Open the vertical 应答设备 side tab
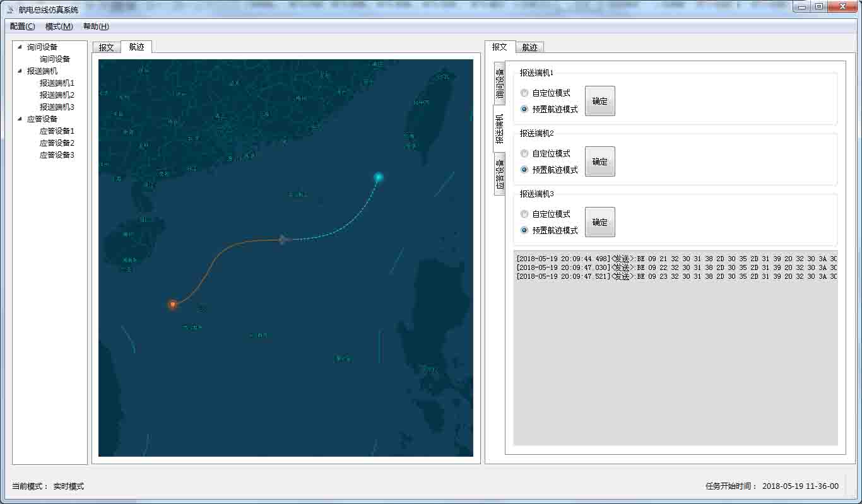 (499, 174)
